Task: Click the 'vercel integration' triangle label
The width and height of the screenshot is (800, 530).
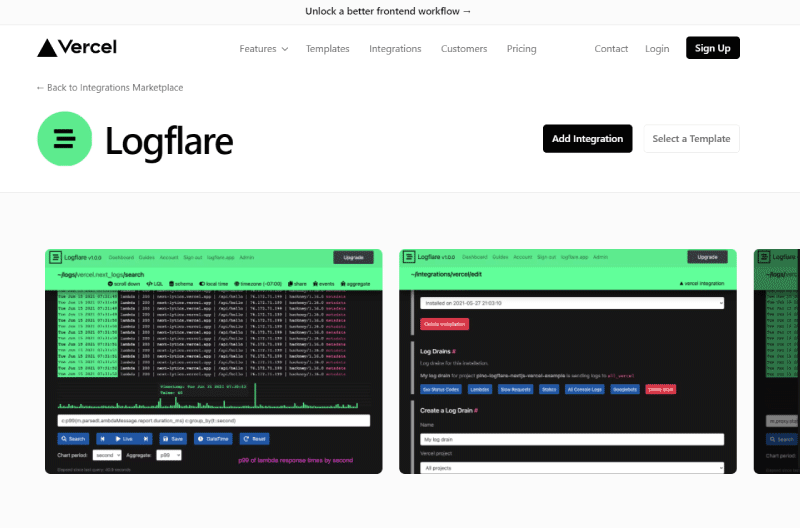Action: coord(702,283)
